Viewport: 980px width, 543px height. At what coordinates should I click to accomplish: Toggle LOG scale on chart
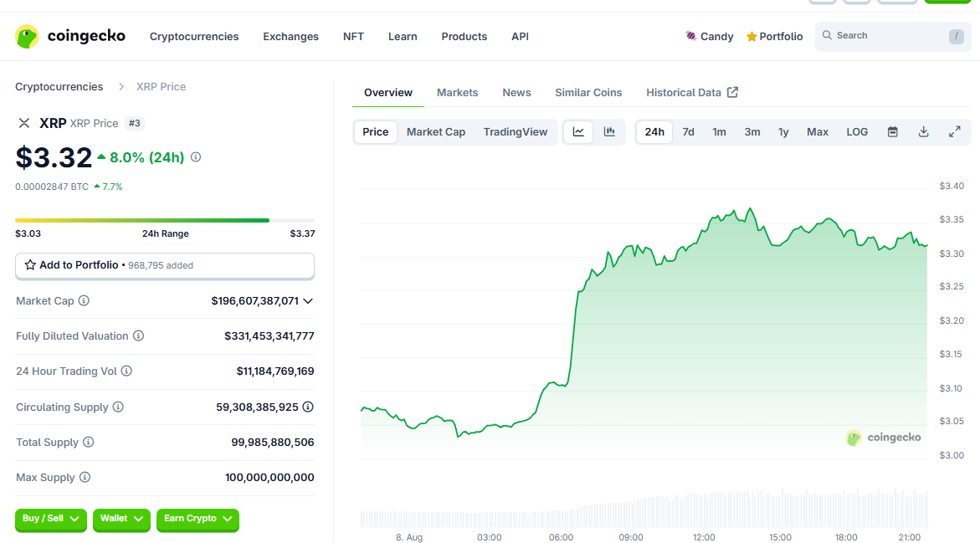tap(857, 132)
